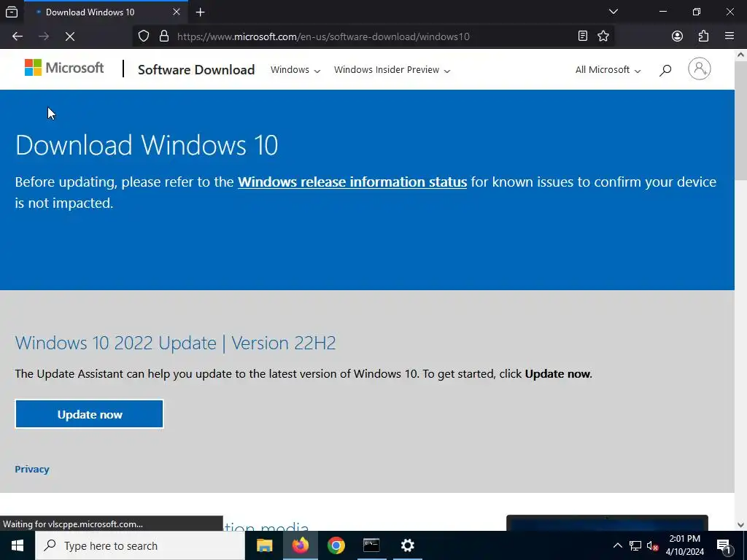Image resolution: width=747 pixels, height=560 pixels.
Task: Expand the Windows menu
Action: pyautogui.click(x=295, y=69)
